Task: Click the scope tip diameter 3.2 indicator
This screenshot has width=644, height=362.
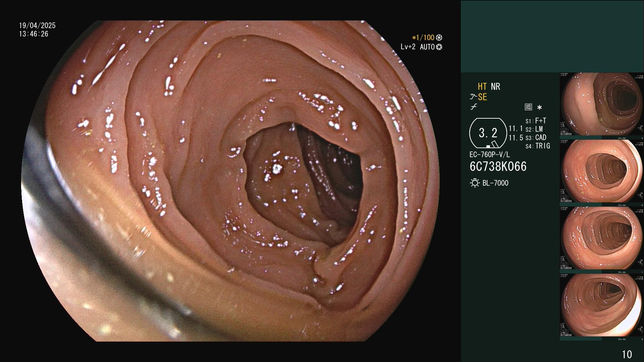Action: [488, 133]
